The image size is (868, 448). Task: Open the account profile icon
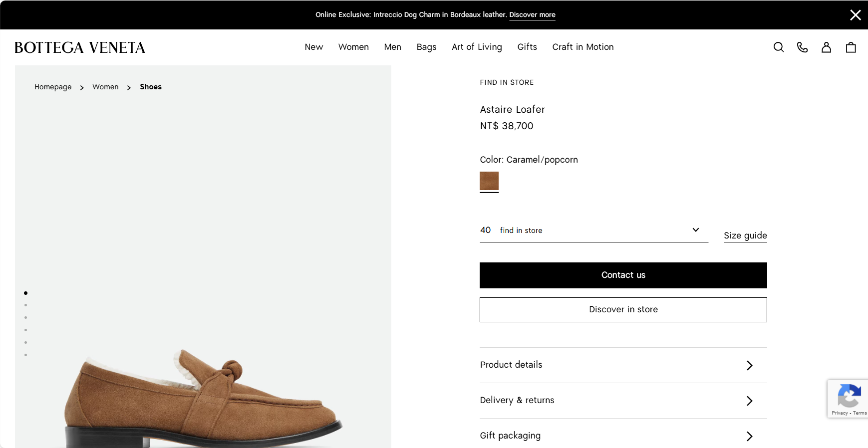[x=826, y=47]
